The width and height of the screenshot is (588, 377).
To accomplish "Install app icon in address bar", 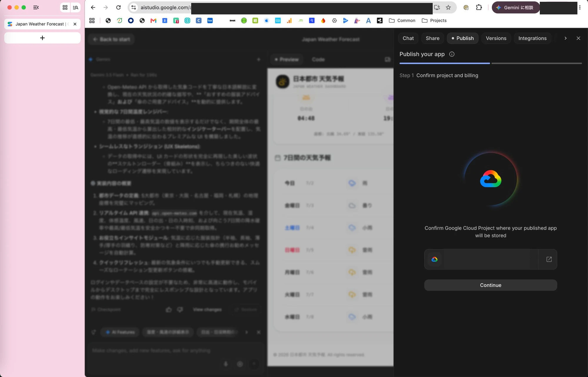I will 437,7.
